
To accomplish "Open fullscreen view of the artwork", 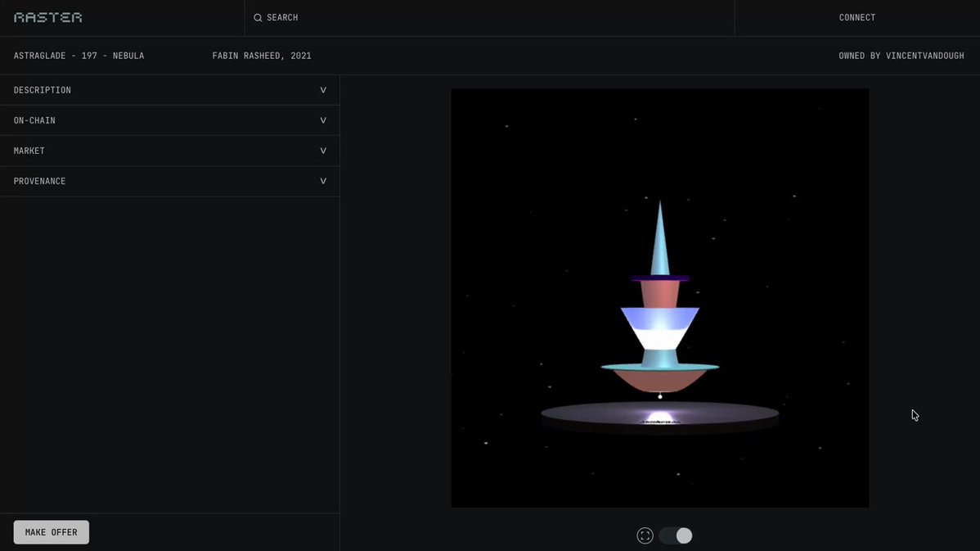I will (x=645, y=535).
